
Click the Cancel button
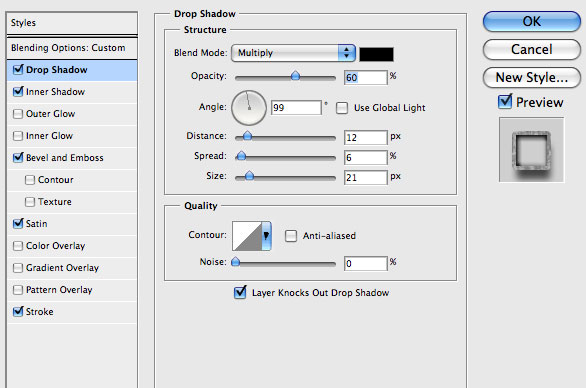coord(531,49)
